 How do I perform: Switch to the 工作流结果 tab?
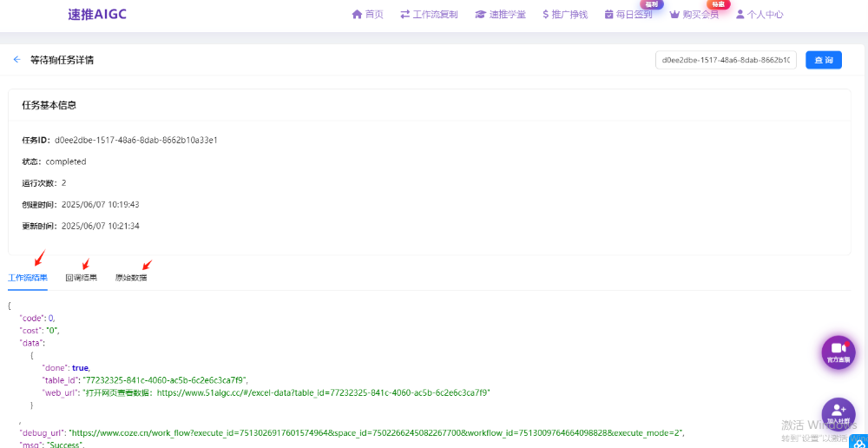[28, 278]
